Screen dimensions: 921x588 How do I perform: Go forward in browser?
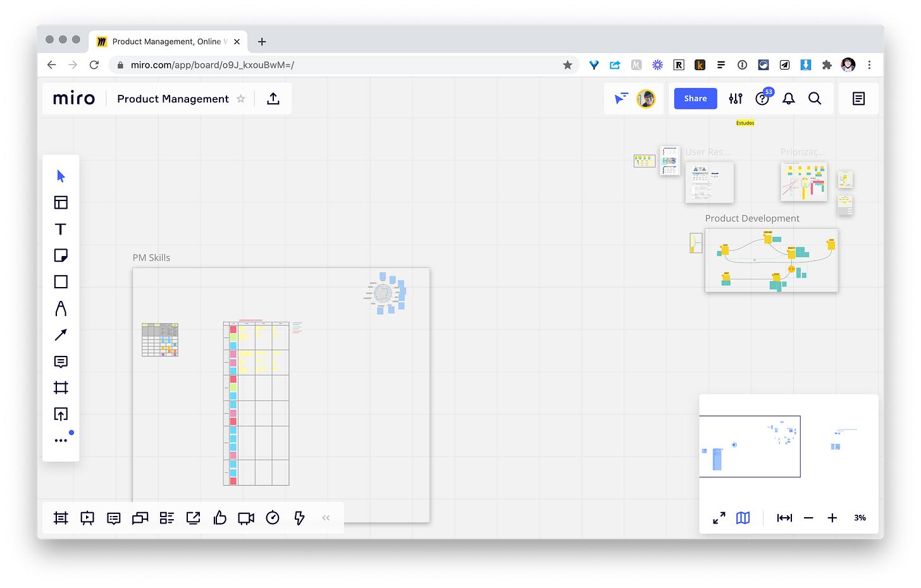(x=73, y=64)
